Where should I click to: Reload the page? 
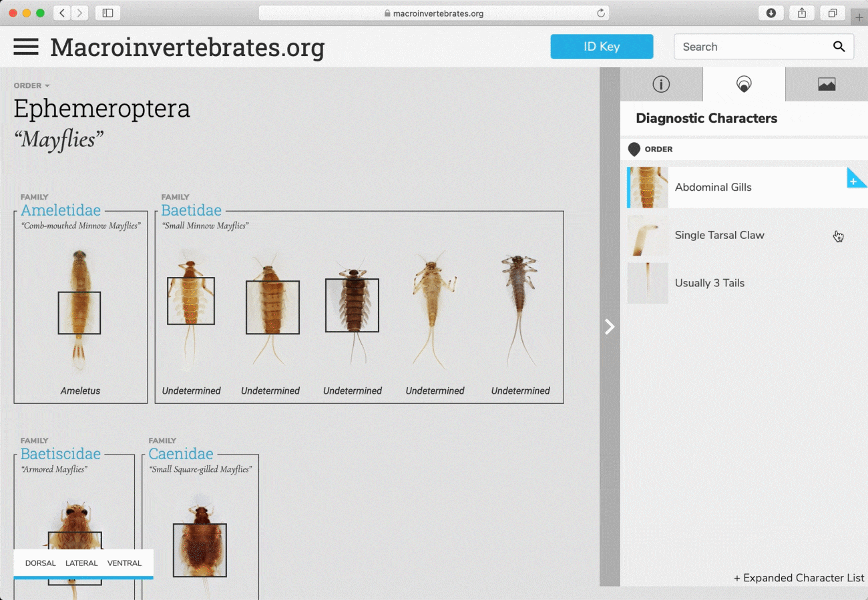600,13
